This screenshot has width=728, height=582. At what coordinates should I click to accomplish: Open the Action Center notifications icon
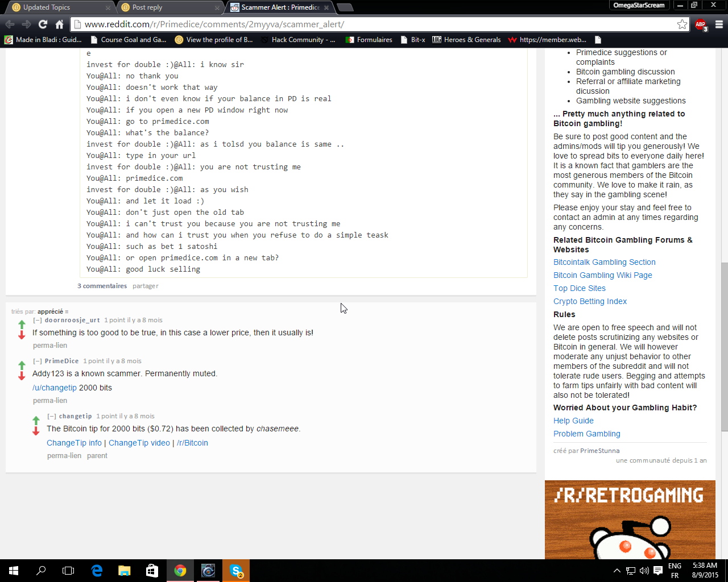point(658,571)
